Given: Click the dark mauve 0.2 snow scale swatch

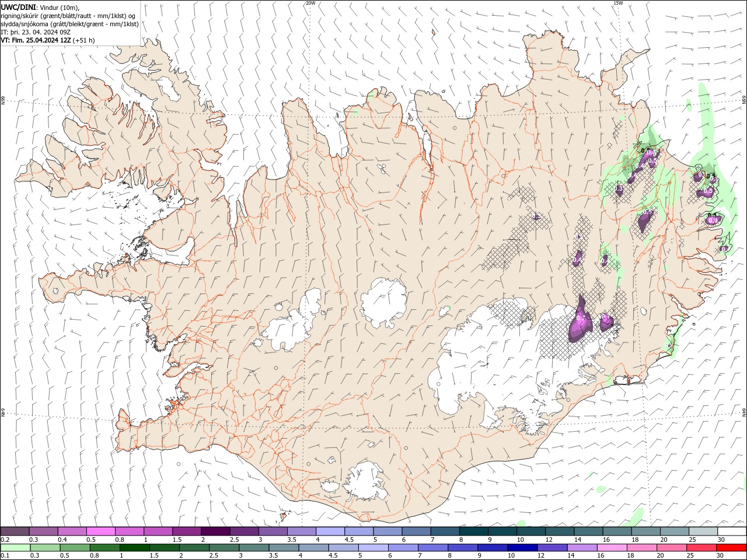Looking at the screenshot, I should (15, 531).
